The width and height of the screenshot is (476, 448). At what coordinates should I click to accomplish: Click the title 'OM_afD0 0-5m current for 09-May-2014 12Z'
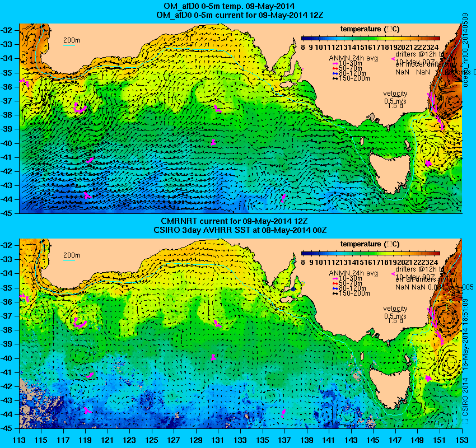[240, 15]
